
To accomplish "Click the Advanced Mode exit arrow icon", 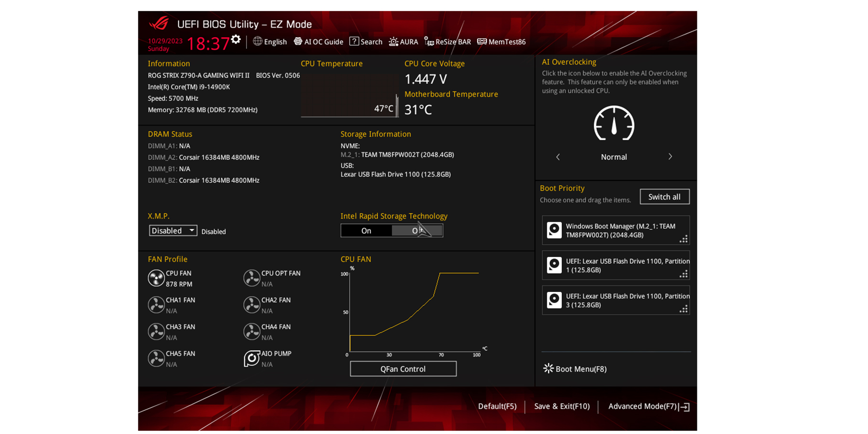I will tap(684, 407).
